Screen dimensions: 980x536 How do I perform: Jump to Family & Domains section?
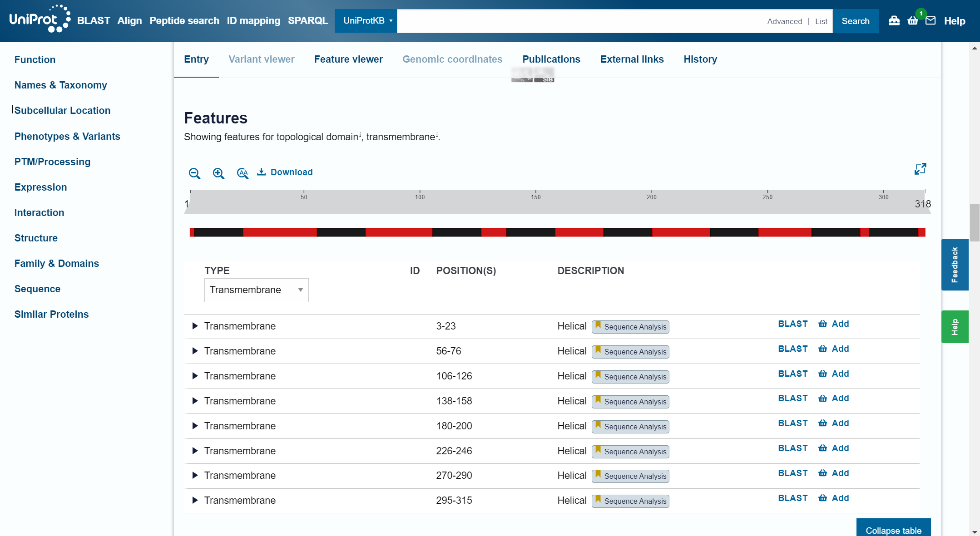click(57, 263)
